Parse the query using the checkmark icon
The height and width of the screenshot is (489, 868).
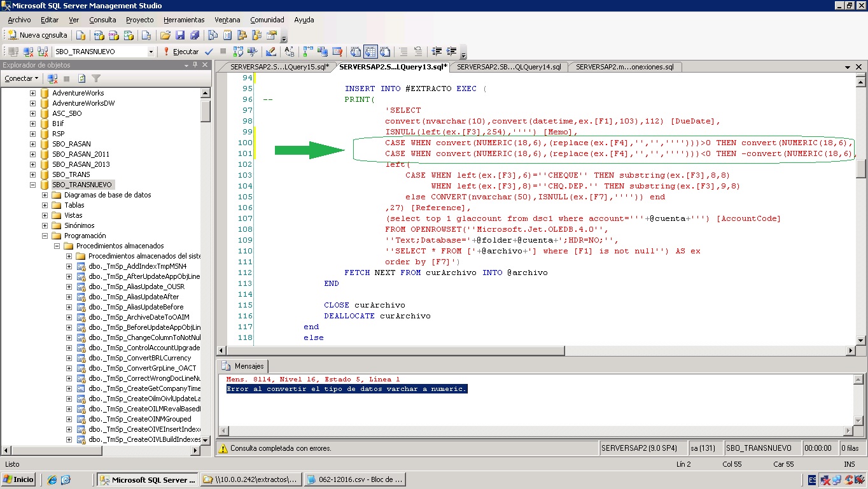tap(208, 52)
